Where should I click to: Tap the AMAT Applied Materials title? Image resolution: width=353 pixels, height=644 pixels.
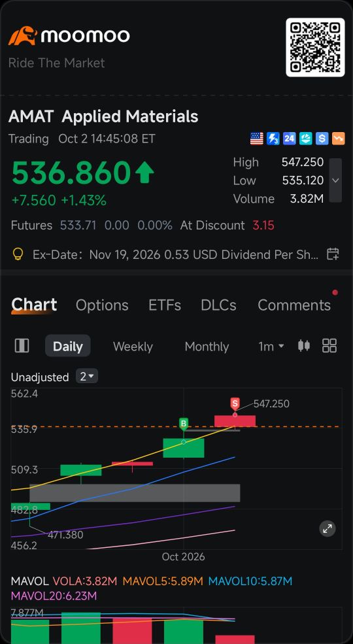(103, 116)
